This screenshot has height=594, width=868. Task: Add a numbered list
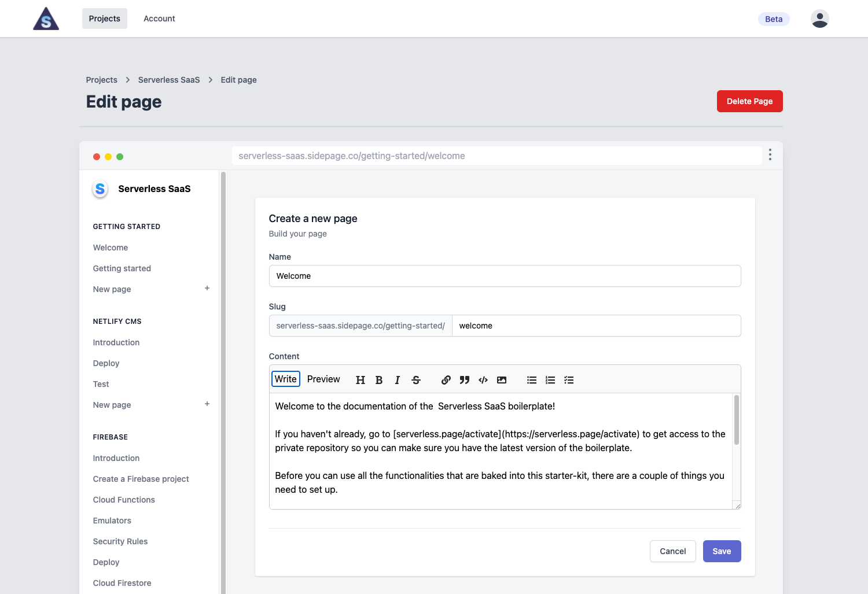pyautogui.click(x=550, y=380)
